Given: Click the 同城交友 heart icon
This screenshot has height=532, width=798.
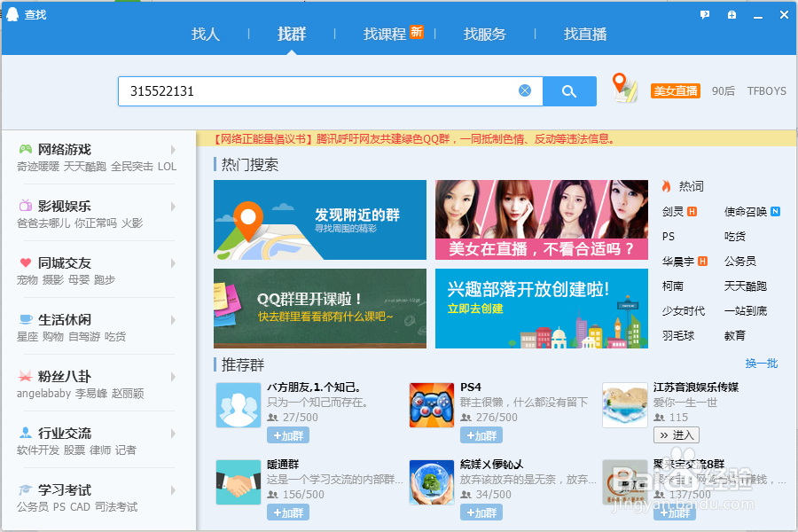Looking at the screenshot, I should click(x=26, y=262).
